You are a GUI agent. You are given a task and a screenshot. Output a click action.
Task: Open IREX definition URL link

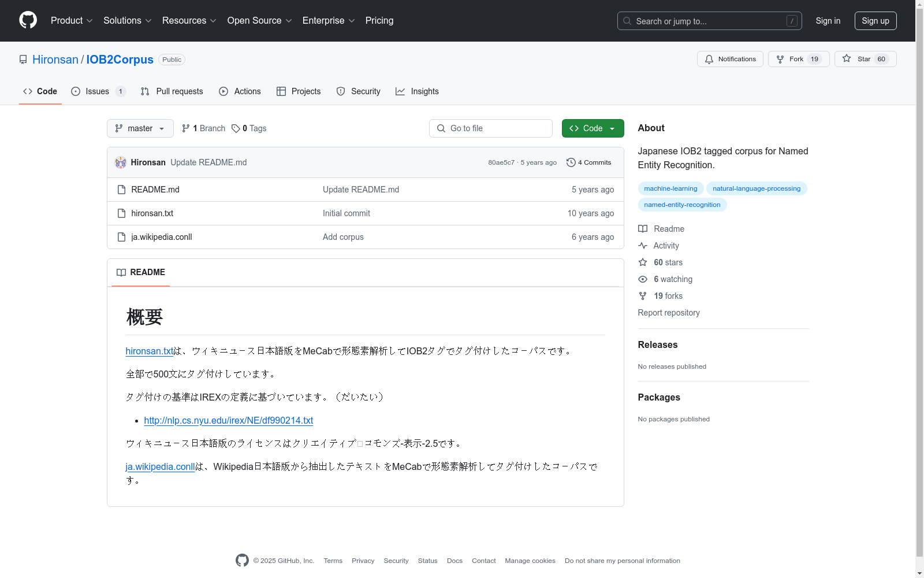coord(228,420)
